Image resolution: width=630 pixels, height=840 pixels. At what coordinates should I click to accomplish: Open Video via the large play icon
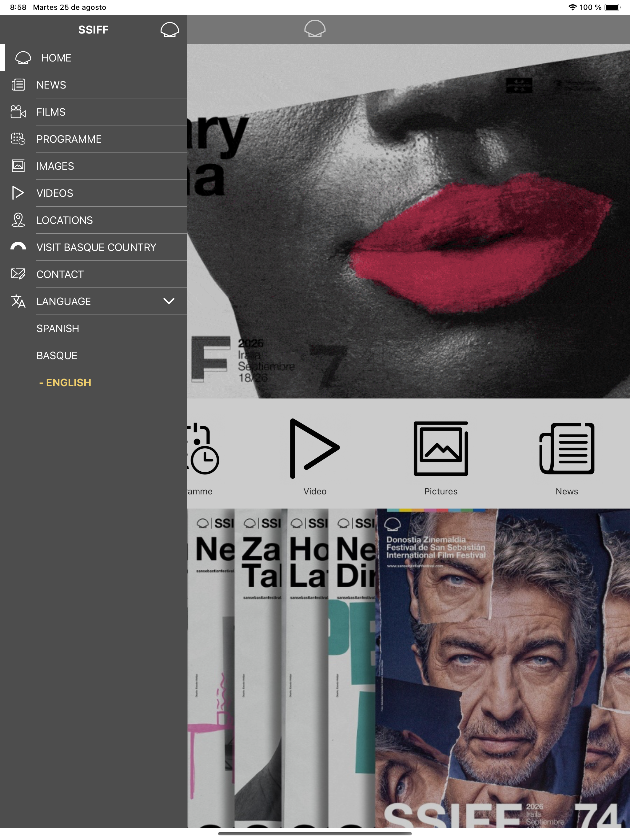pos(315,449)
